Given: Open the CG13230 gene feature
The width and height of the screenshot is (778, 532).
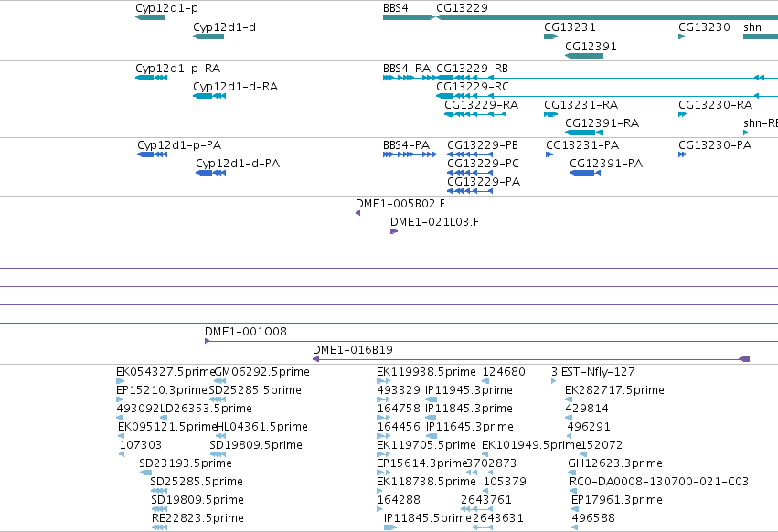Looking at the screenshot, I should point(682,37).
